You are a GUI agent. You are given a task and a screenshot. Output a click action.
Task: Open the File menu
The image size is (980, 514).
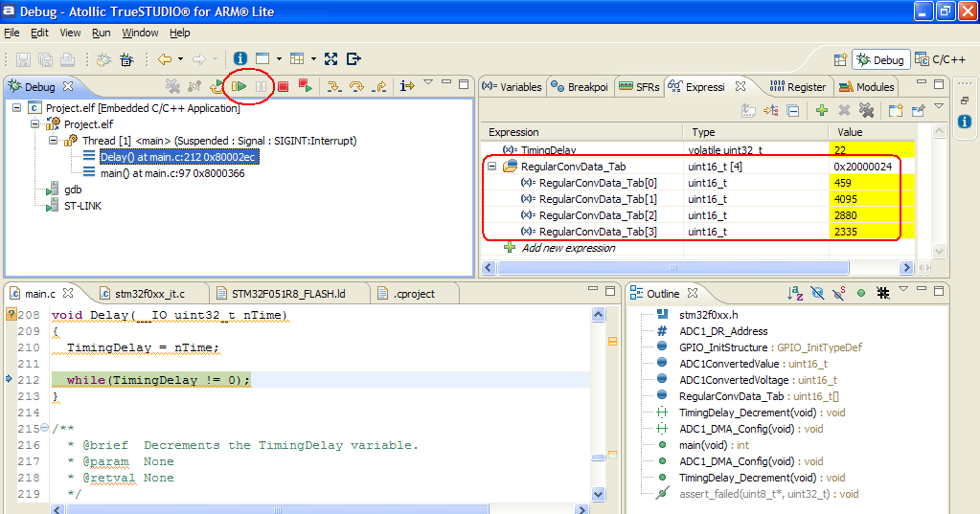(11, 33)
